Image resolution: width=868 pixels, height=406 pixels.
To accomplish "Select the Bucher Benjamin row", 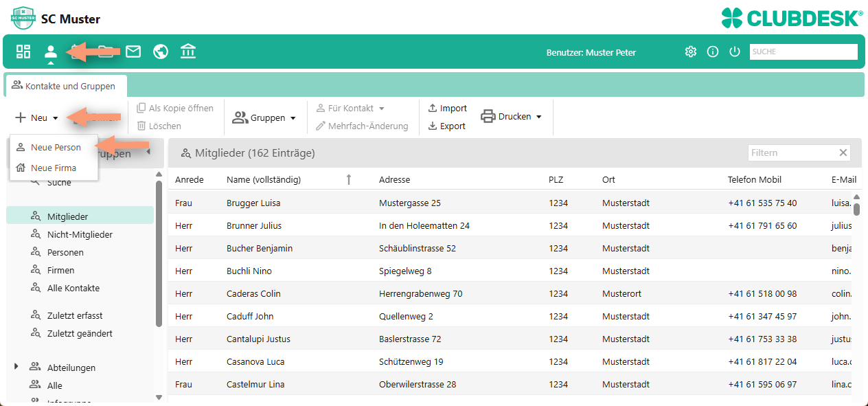I will coord(510,248).
